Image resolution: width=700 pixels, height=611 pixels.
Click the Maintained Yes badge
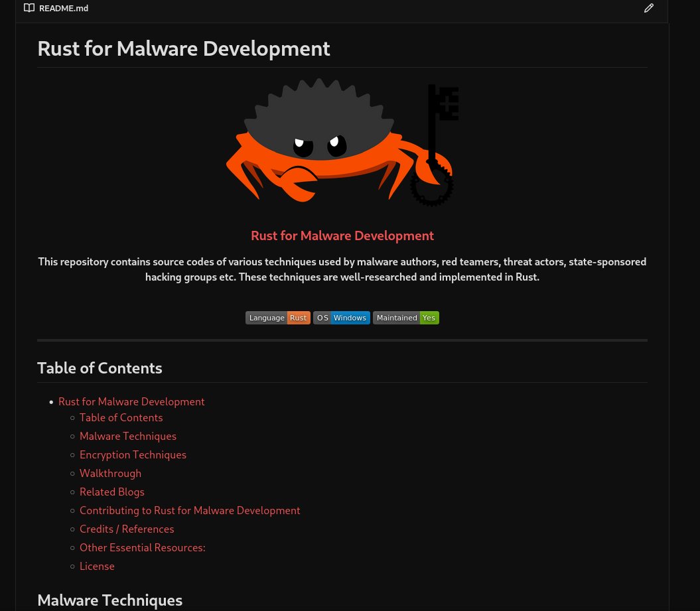pos(406,318)
